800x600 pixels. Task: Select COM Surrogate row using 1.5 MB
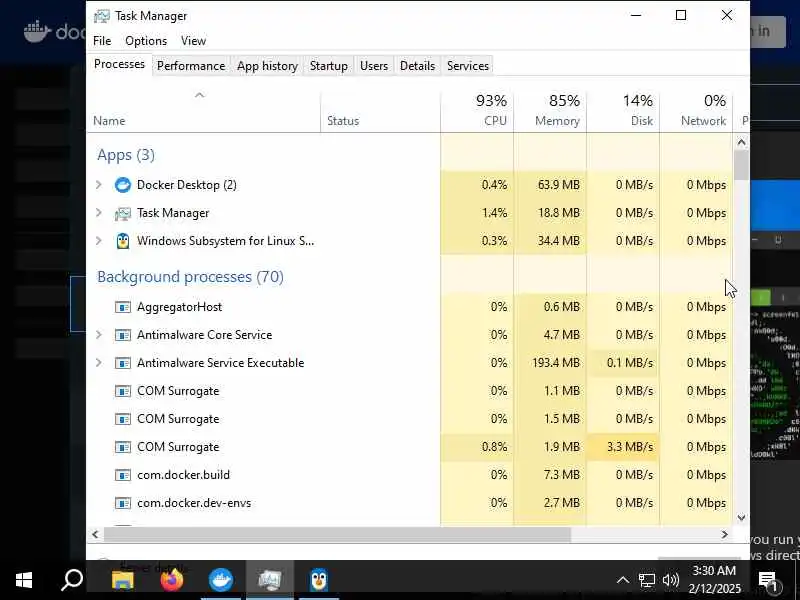pyautogui.click(x=410, y=419)
